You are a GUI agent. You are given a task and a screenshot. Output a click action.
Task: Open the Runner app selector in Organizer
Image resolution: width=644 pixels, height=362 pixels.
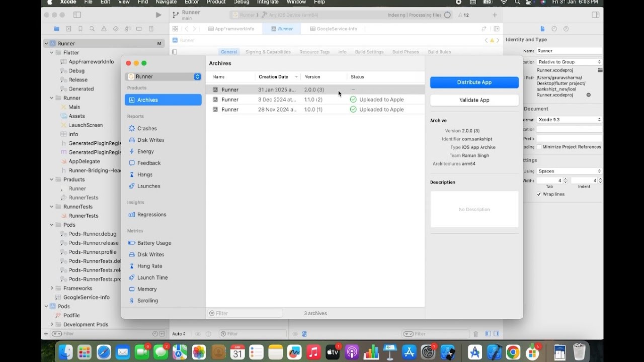click(x=163, y=76)
